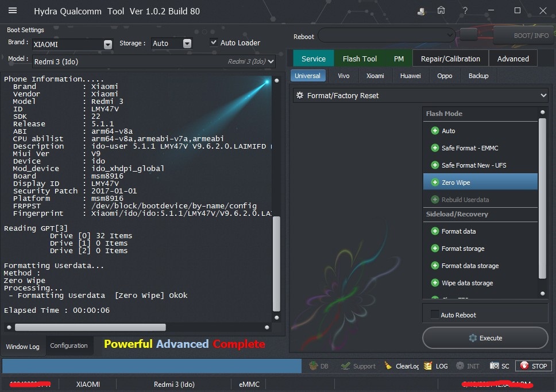Click the plus icon beside Safe Format - EMMC
Viewport: 556px width, 392px height.
coord(435,148)
